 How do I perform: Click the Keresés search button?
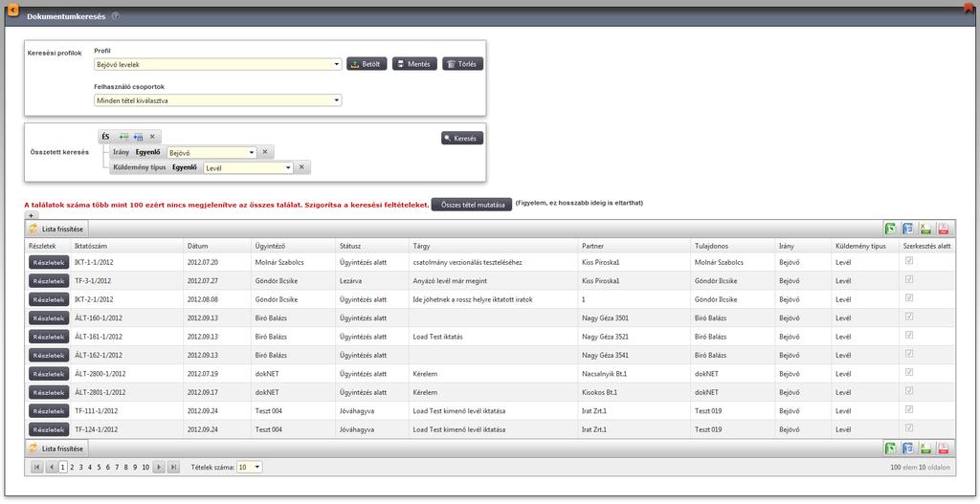point(462,138)
